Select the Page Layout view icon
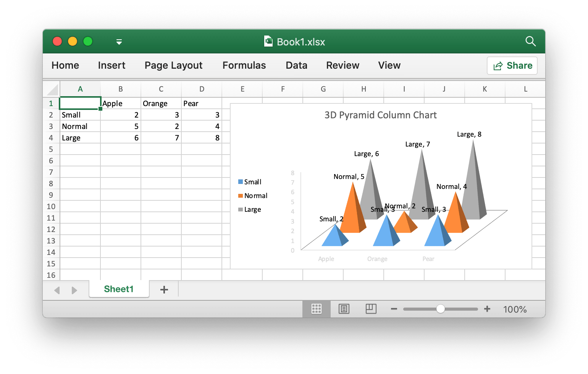This screenshot has width=588, height=374. [x=344, y=309]
